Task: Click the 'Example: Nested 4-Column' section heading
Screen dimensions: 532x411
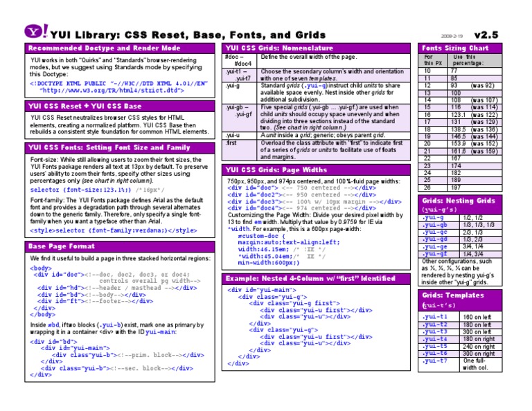Action: click(x=310, y=279)
